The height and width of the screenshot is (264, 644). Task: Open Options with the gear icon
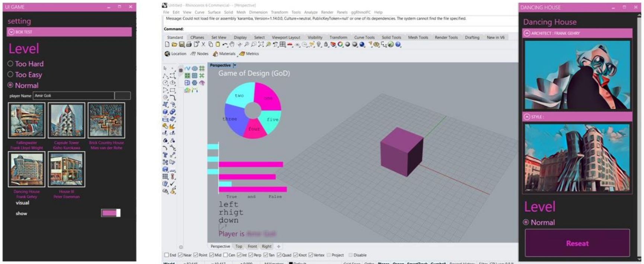point(376,44)
